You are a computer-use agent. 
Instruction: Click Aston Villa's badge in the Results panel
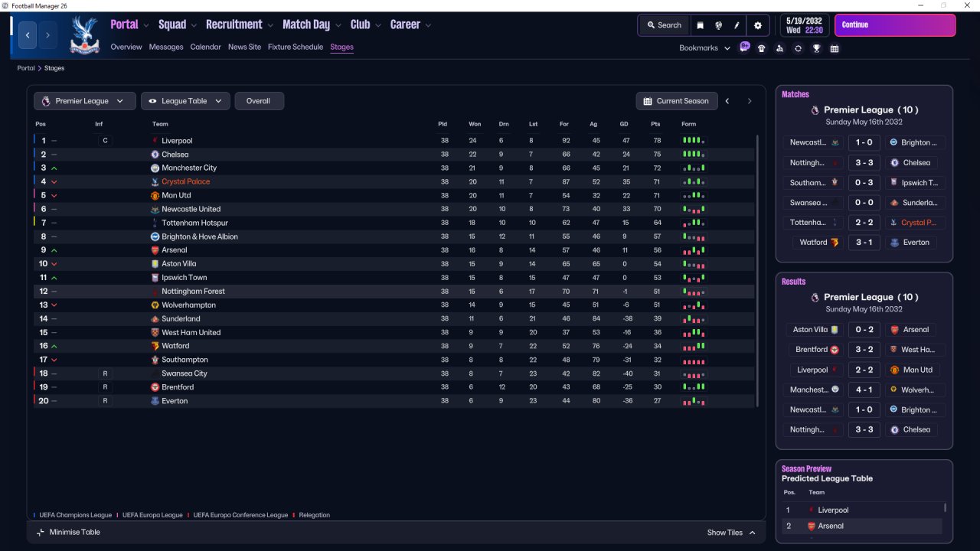(835, 330)
